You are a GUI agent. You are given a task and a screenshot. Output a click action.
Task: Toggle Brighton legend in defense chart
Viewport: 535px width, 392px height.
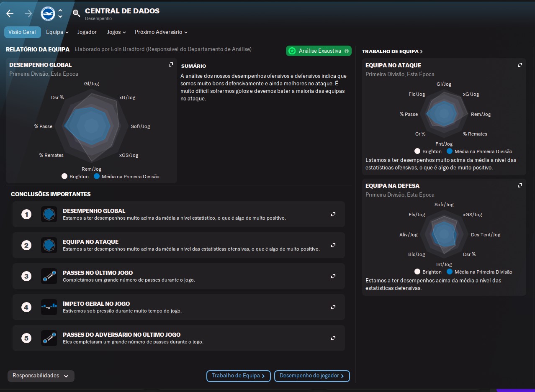pyautogui.click(x=428, y=272)
